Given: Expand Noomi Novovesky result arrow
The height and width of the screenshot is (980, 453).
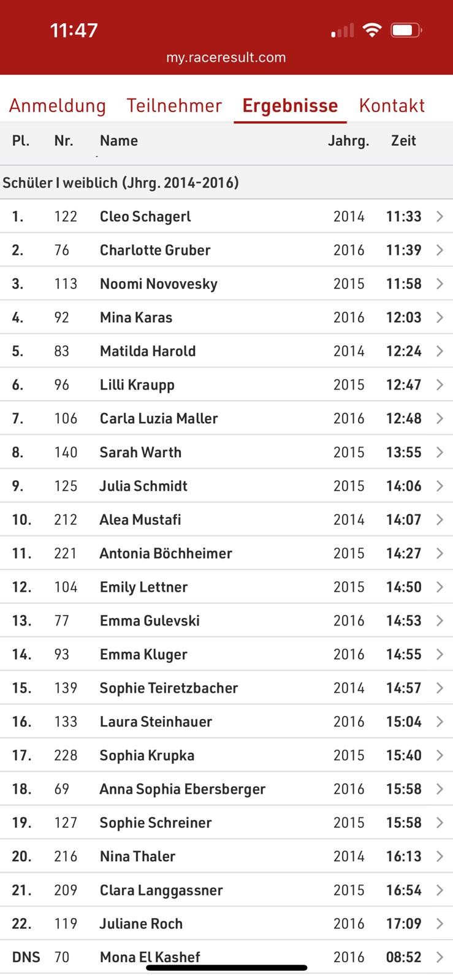Looking at the screenshot, I should (x=440, y=284).
